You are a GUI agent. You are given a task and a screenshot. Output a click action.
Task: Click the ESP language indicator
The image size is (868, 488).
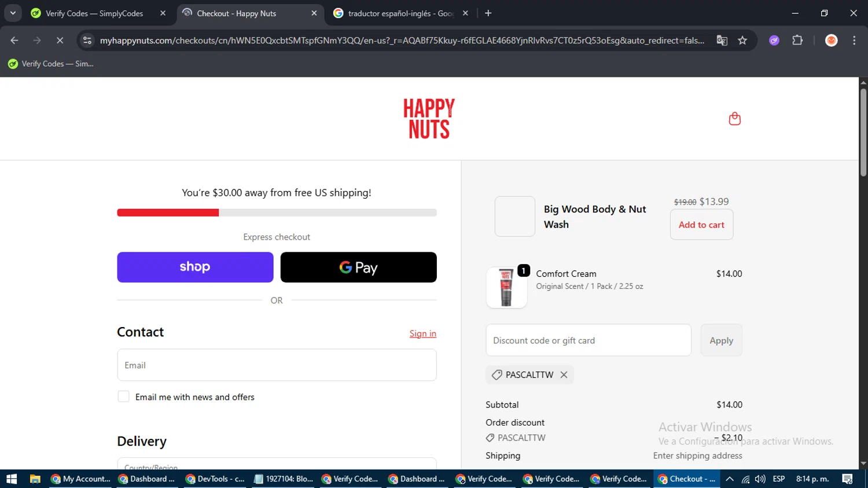coord(779,479)
